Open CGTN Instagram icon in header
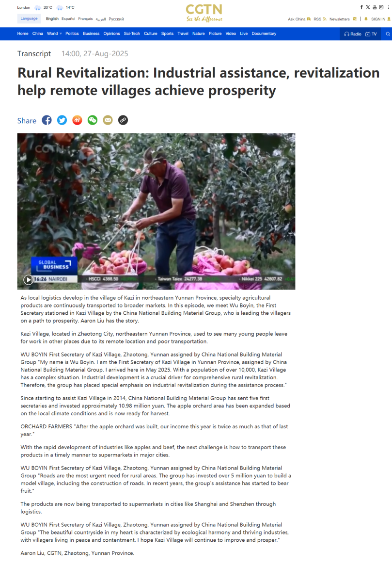The height and width of the screenshot is (567, 392). [381, 7]
